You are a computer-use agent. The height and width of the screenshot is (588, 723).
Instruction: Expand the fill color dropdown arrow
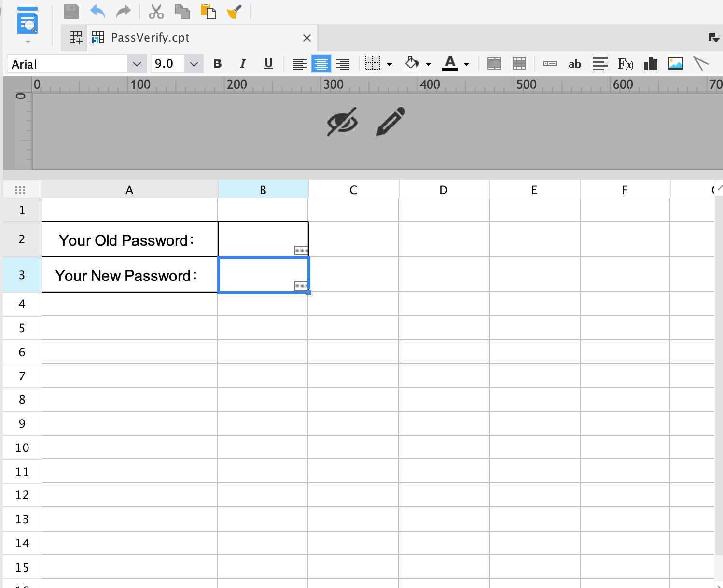[x=428, y=64]
